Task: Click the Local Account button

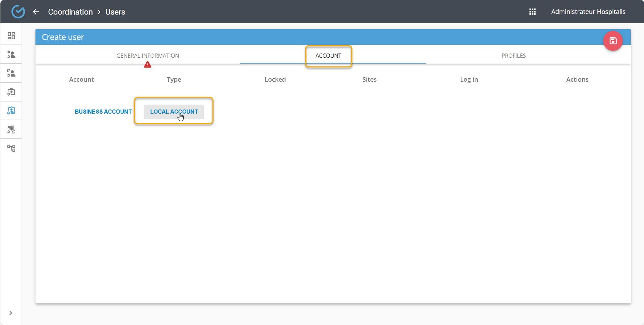Action: (x=174, y=112)
